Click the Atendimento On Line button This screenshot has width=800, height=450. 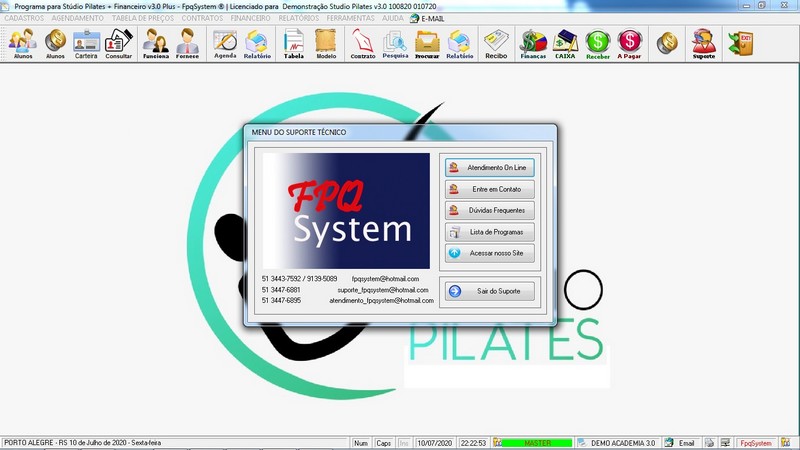(x=490, y=167)
